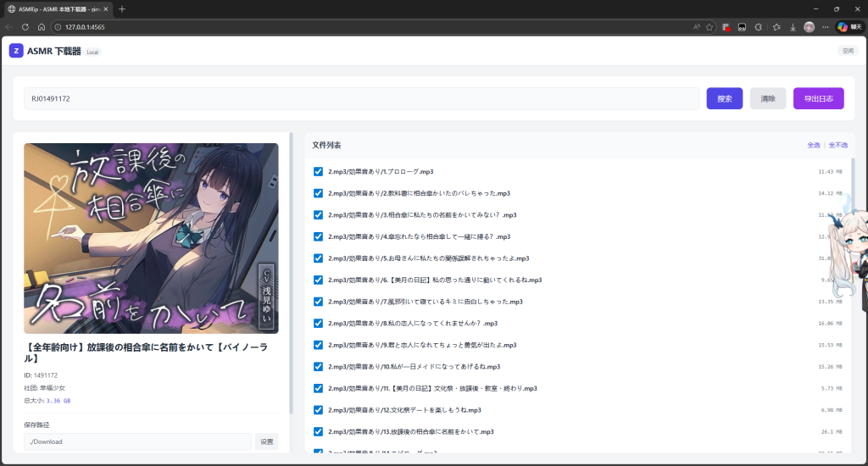Click the 全不选 deselect-all link
This screenshot has height=466, width=868.
838,145
